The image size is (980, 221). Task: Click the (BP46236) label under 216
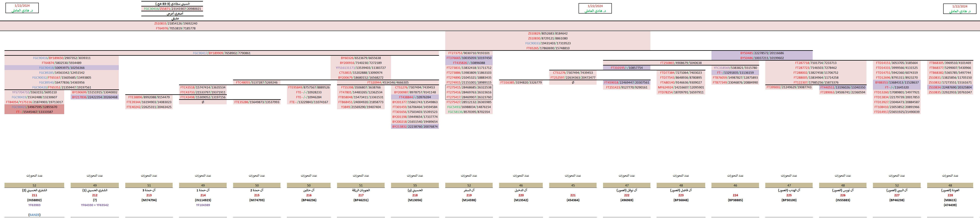pyautogui.click(x=308, y=200)
